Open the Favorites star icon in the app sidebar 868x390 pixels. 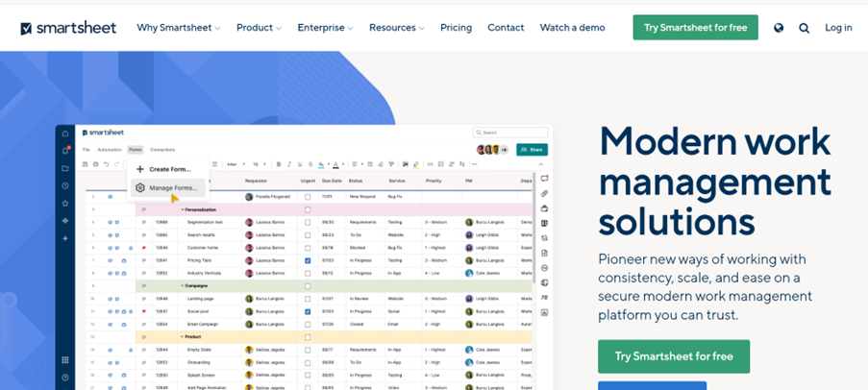click(65, 203)
